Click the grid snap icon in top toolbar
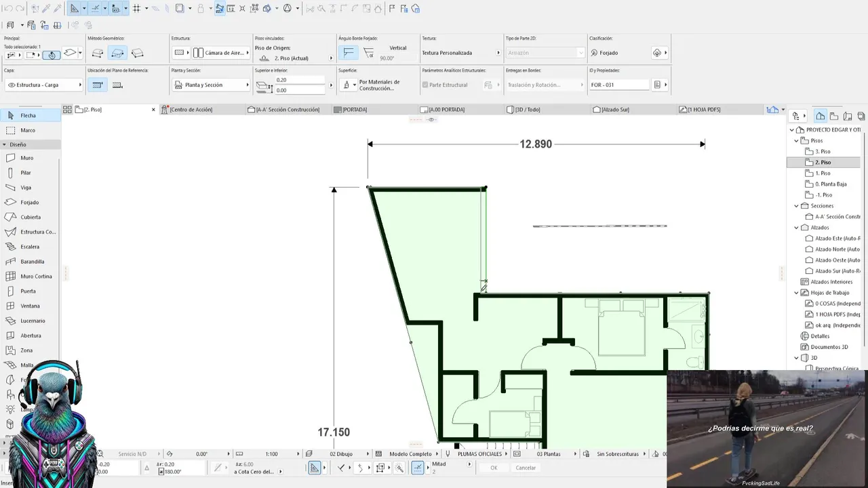This screenshot has height=488, width=868. tap(136, 9)
